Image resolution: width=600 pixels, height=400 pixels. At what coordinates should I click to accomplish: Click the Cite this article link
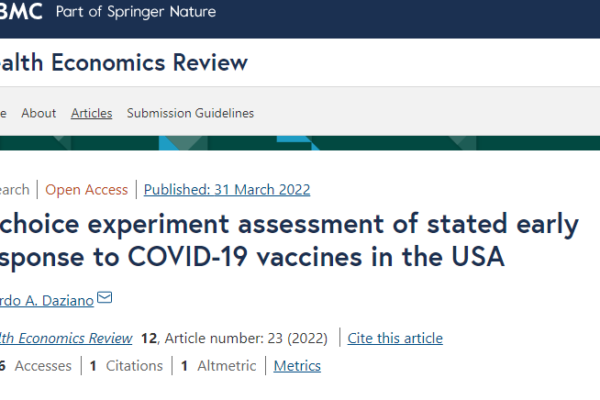click(395, 338)
